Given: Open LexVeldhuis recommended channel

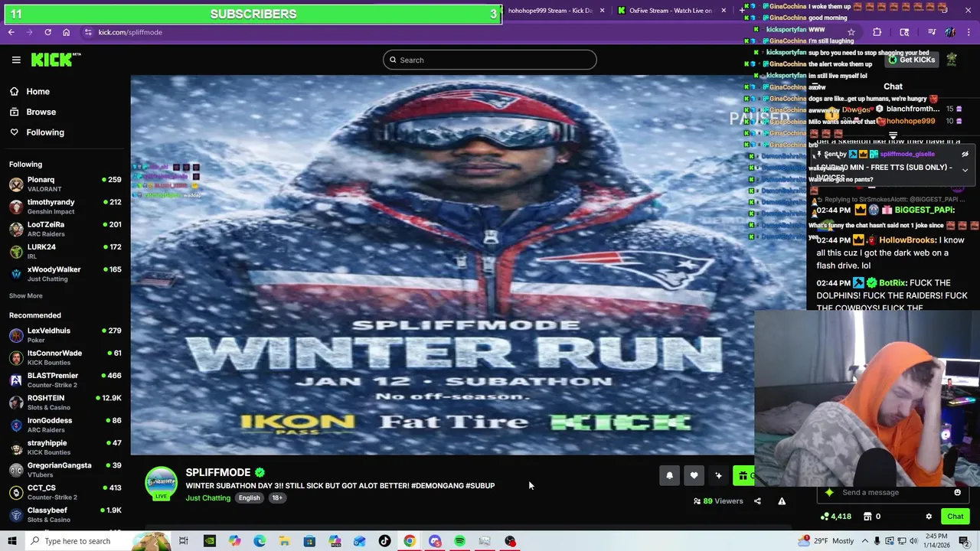Looking at the screenshot, I should [65, 334].
